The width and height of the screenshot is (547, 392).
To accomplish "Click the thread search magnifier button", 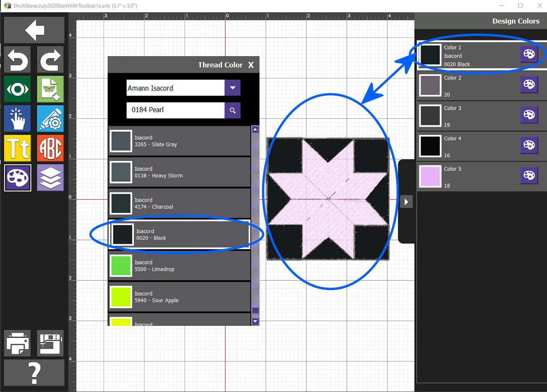I will 233,110.
